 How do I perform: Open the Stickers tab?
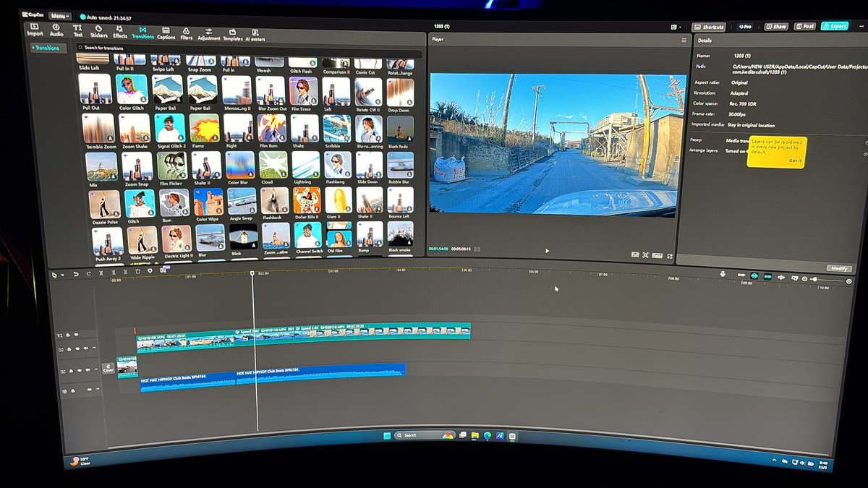click(x=98, y=31)
